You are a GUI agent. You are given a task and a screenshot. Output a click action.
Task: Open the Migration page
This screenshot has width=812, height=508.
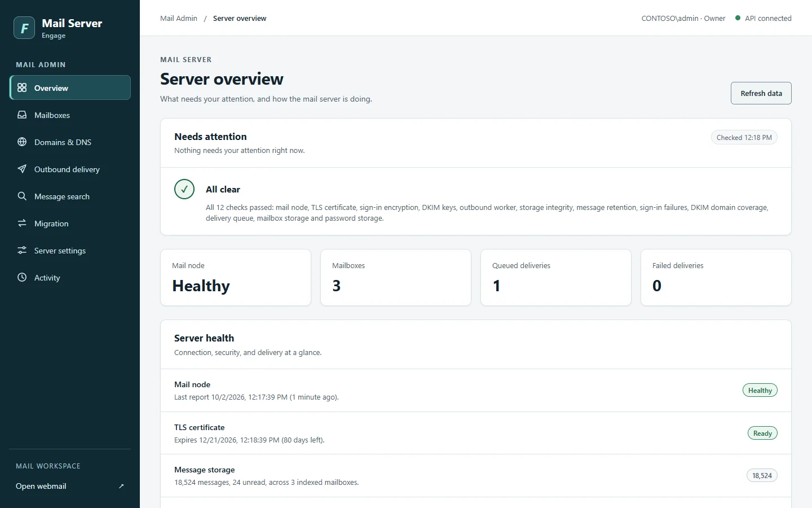[70, 223]
